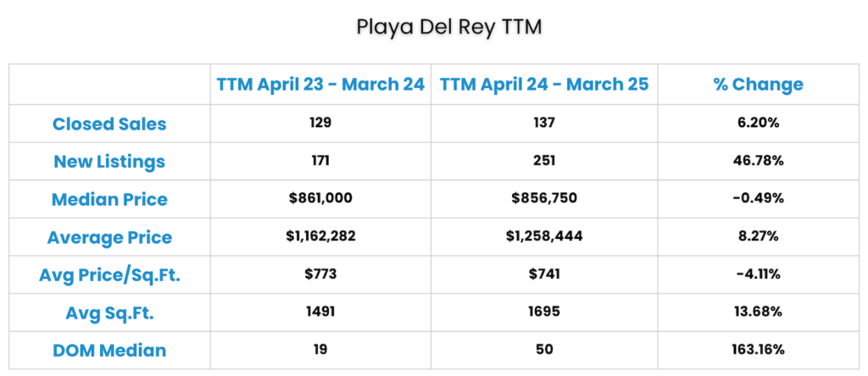Select the Avg Sq.Ft. row label
Screen dimensions: 868x376
click(109, 313)
